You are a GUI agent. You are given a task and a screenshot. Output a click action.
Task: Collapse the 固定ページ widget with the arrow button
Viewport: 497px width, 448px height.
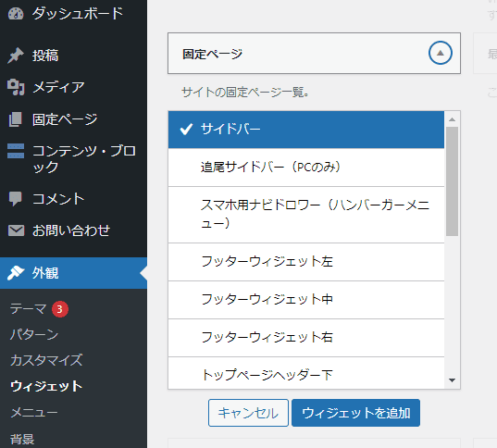(x=441, y=53)
